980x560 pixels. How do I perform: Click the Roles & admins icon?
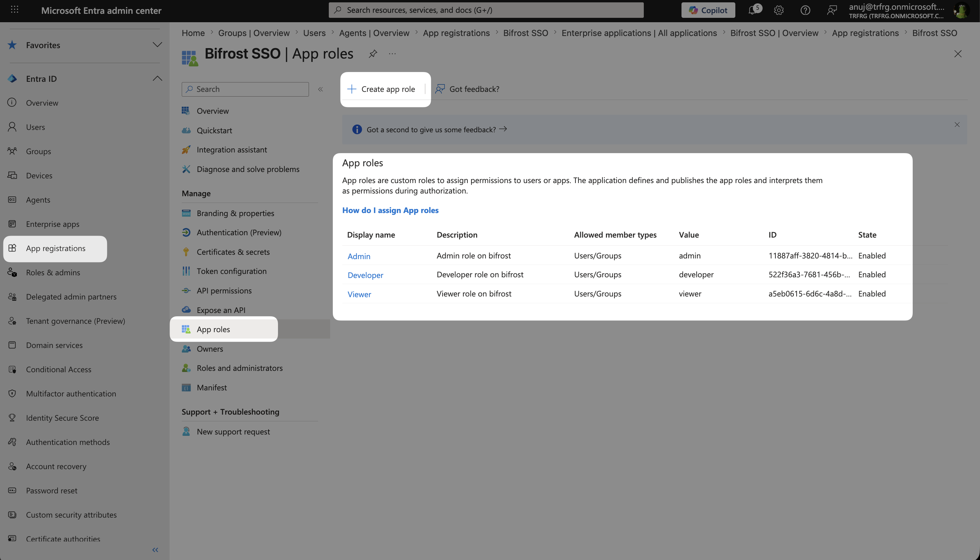(12, 272)
